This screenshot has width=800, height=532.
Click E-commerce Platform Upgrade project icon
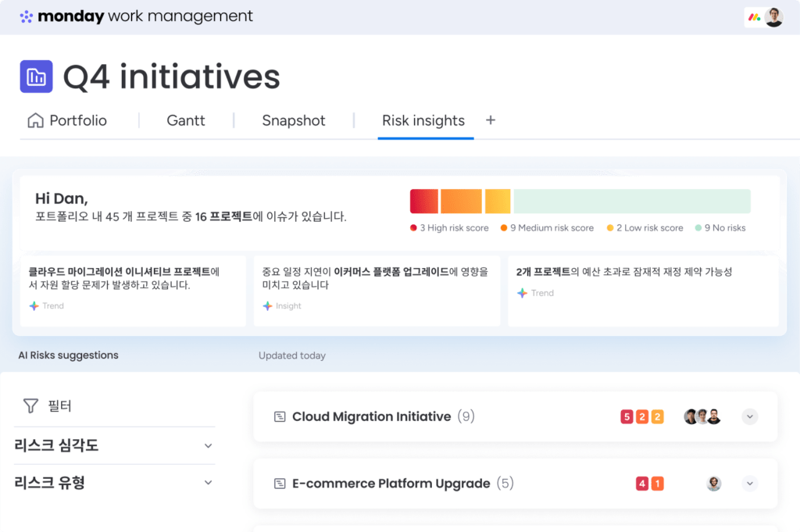(x=280, y=484)
